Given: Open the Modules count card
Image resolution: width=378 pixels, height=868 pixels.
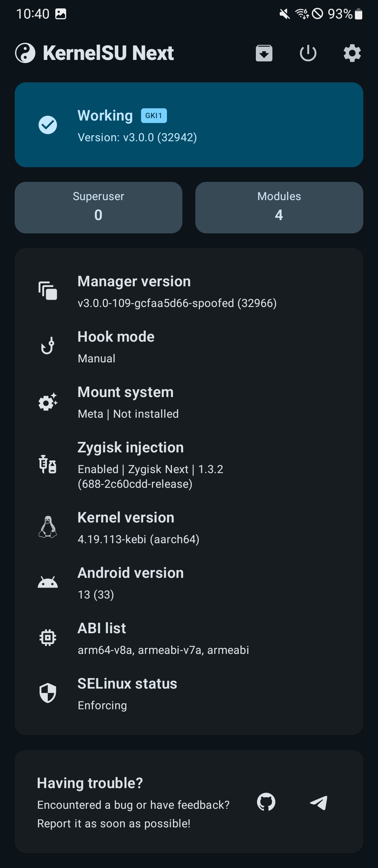Looking at the screenshot, I should tap(279, 207).
